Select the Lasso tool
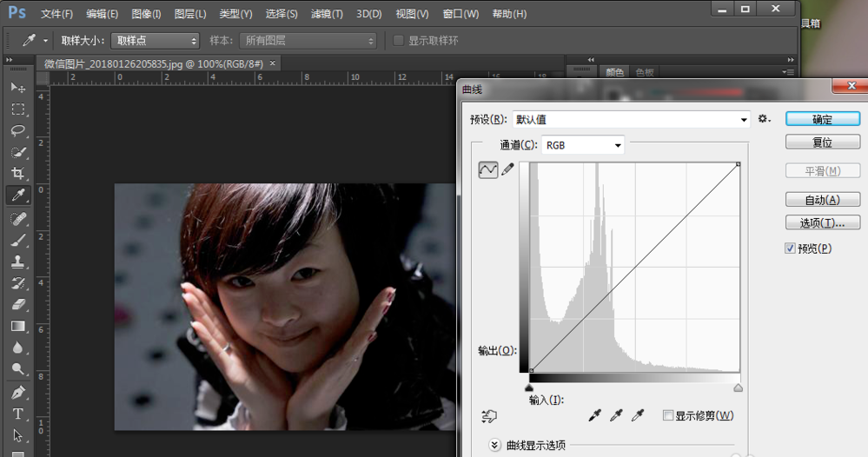Image resolution: width=868 pixels, height=457 pixels. (17, 130)
